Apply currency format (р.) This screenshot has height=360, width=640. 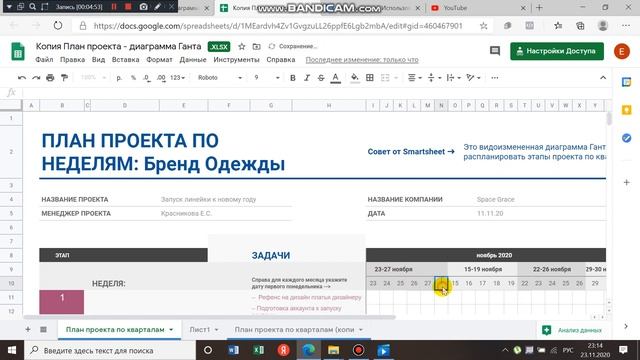tap(119, 78)
